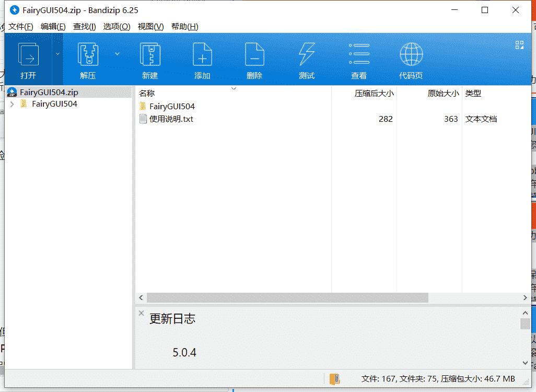Image resolution: width=536 pixels, height=392 pixels.
Task: Click comment pane scroll down arrow
Action: (x=526, y=363)
